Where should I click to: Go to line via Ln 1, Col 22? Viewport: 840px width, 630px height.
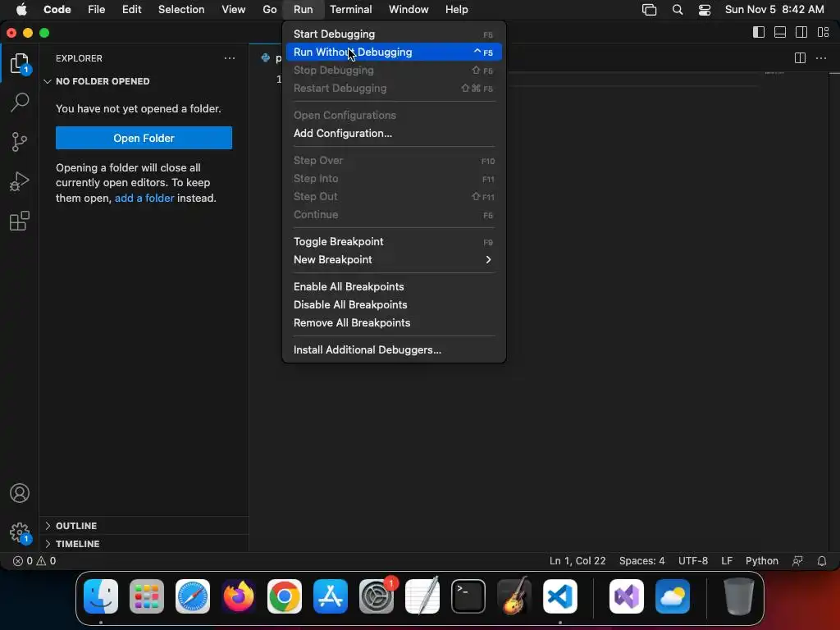pos(577,561)
